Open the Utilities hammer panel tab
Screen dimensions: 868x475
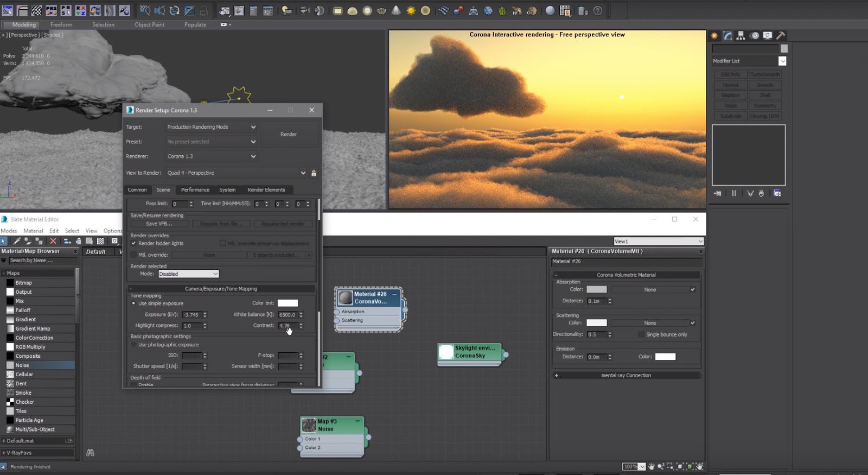pyautogui.click(x=781, y=36)
